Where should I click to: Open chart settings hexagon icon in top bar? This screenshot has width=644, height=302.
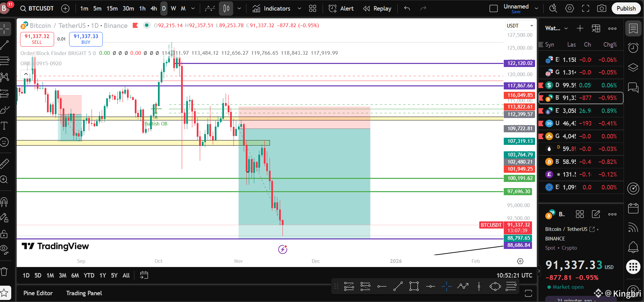(569, 9)
